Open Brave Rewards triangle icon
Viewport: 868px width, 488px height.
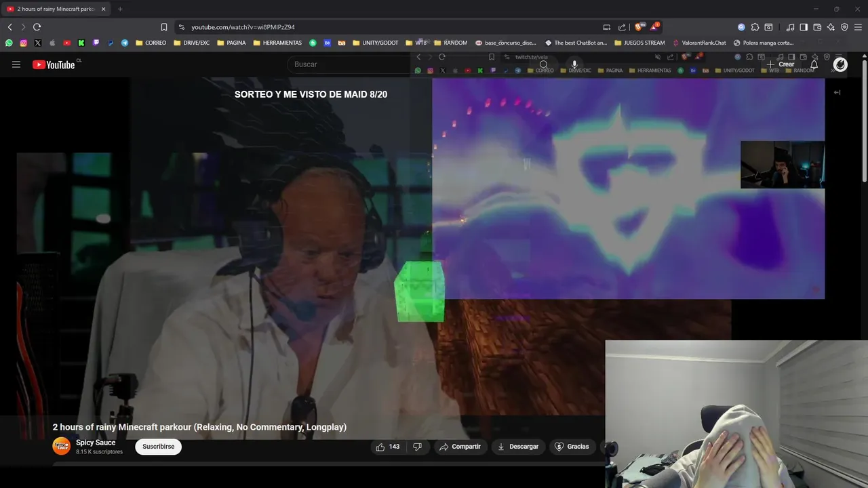654,27
